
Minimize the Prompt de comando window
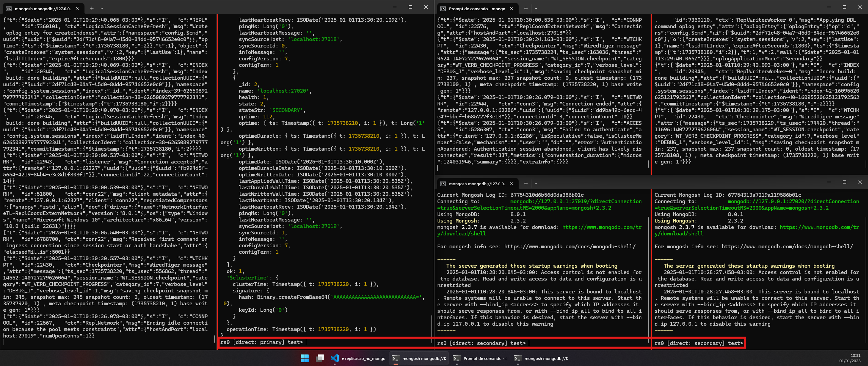829,7
